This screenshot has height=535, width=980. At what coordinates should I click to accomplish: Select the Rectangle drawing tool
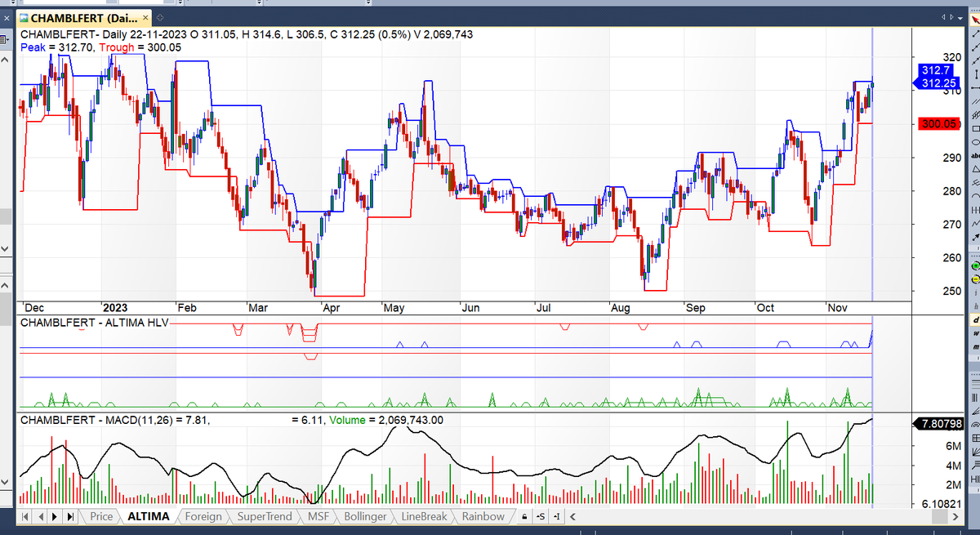975,129
